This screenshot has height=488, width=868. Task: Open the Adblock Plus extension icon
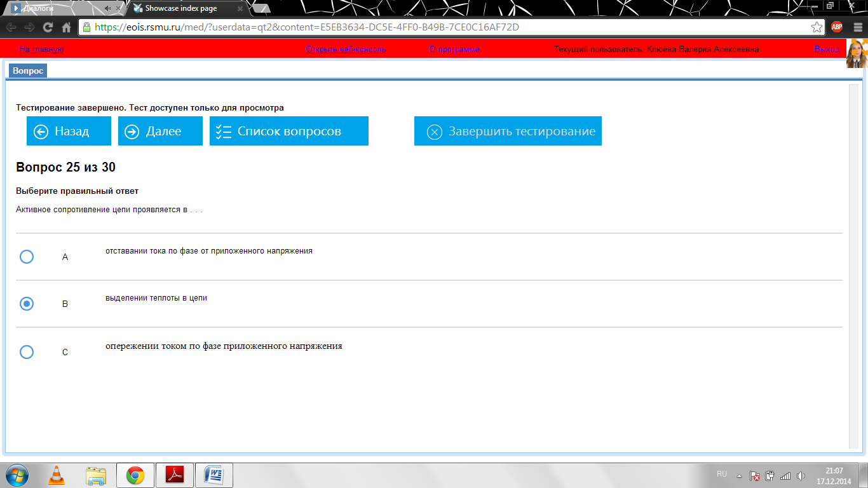click(x=837, y=27)
